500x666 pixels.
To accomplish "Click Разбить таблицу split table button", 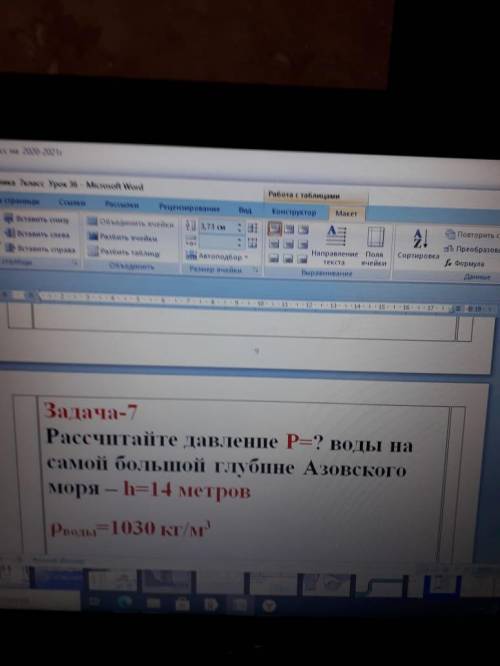I will pos(124,252).
